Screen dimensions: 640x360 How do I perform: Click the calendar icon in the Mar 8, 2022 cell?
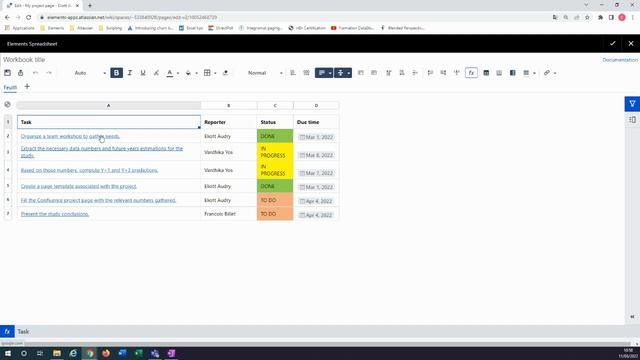(302, 155)
